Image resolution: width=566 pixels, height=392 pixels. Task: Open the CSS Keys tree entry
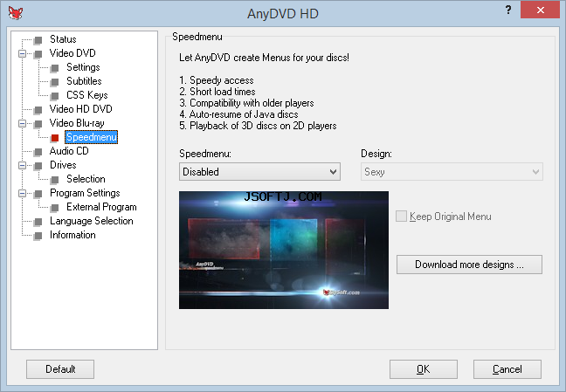pyautogui.click(x=87, y=95)
